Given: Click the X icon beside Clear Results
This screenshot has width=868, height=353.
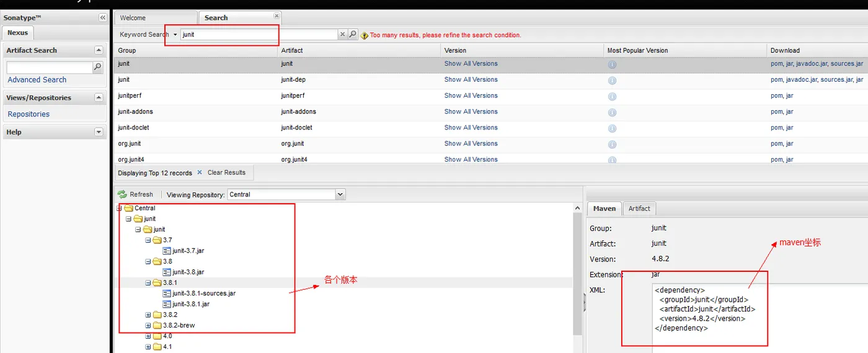Looking at the screenshot, I should pyautogui.click(x=200, y=173).
